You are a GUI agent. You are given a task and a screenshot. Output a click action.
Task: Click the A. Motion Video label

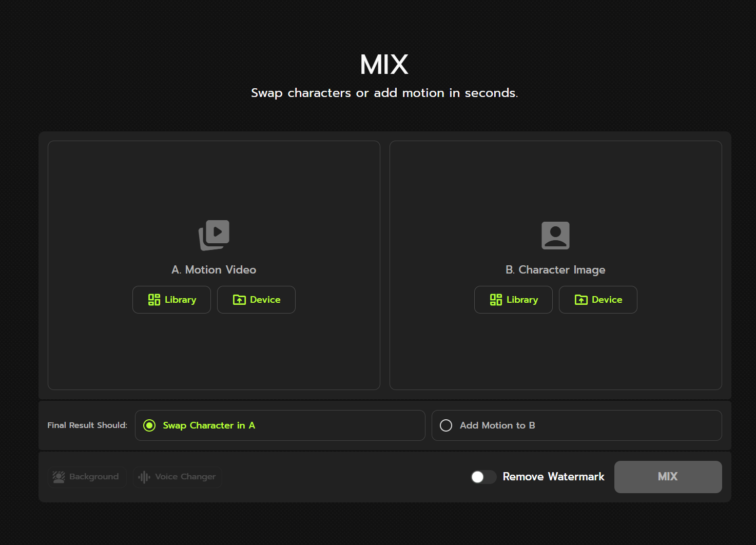(214, 270)
